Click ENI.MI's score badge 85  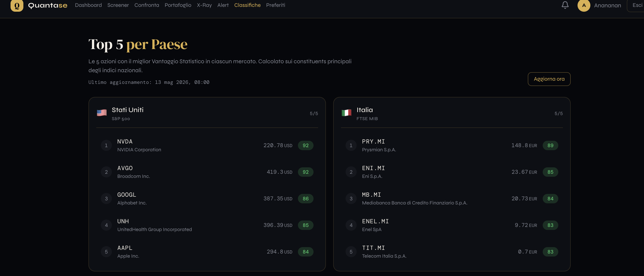point(550,172)
